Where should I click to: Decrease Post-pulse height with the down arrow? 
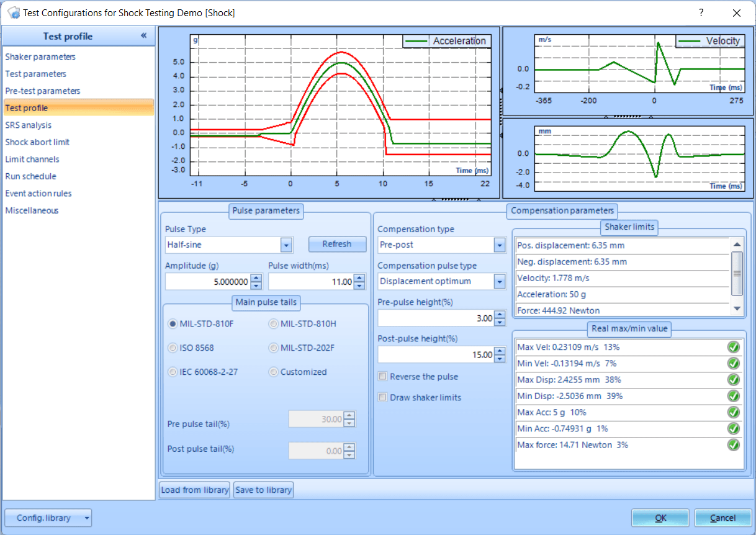click(x=500, y=359)
